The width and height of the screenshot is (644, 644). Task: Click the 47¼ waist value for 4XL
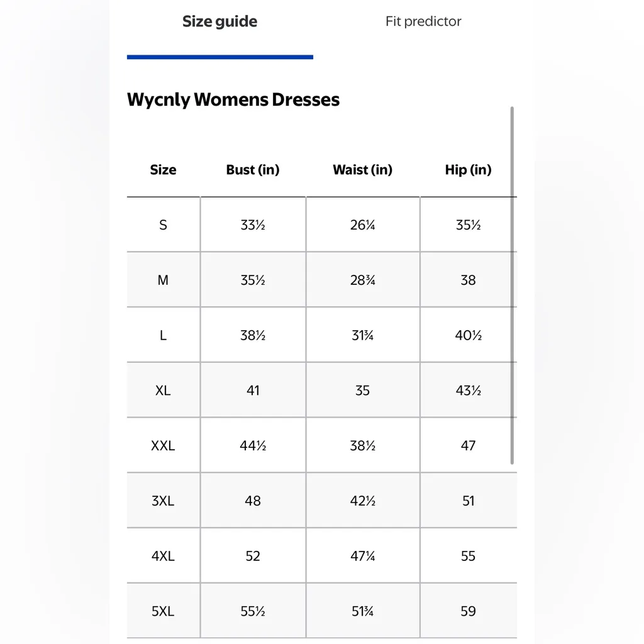click(x=362, y=556)
